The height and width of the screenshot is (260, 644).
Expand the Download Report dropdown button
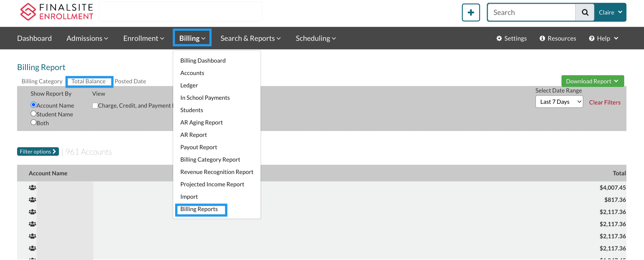pos(593,81)
